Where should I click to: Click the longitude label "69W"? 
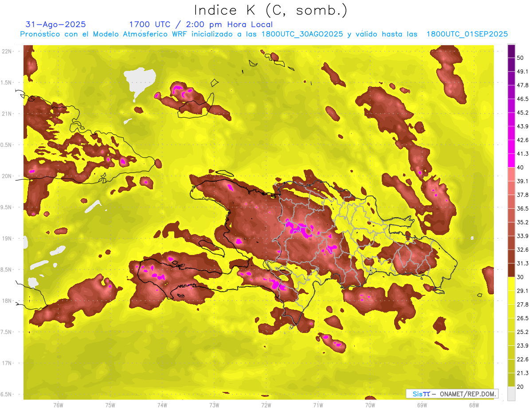pos(422,405)
